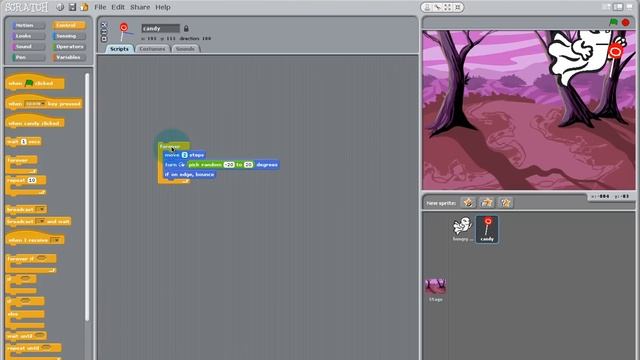Click the repeat 10 value field
Screen dimensions: 640x360
(x=31, y=180)
